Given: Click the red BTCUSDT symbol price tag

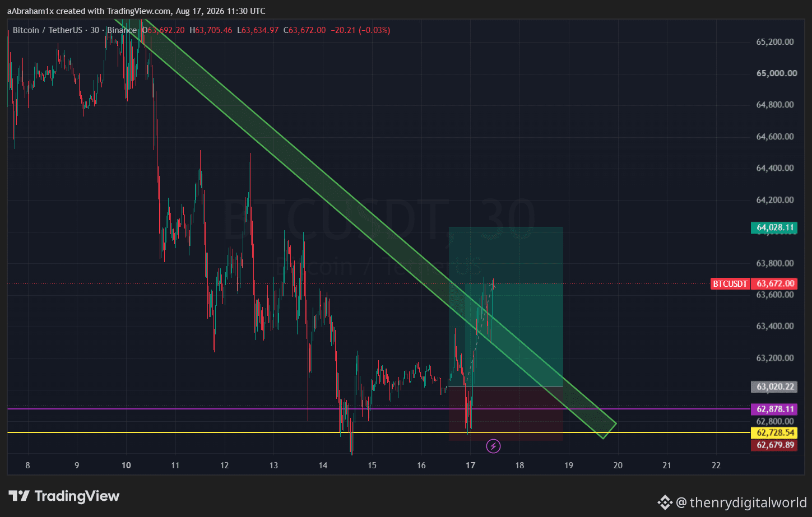Looking at the screenshot, I should click(730, 283).
